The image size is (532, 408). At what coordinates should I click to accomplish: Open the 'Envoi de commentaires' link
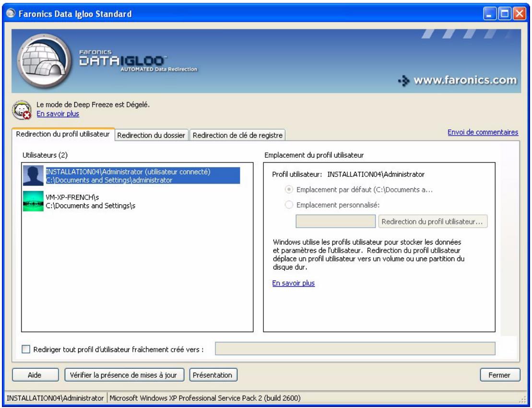pos(483,132)
